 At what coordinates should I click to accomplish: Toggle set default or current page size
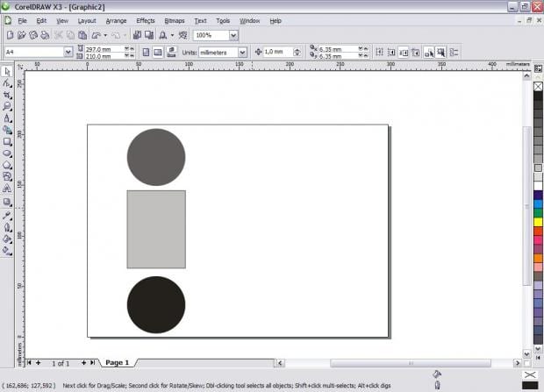coord(171,53)
